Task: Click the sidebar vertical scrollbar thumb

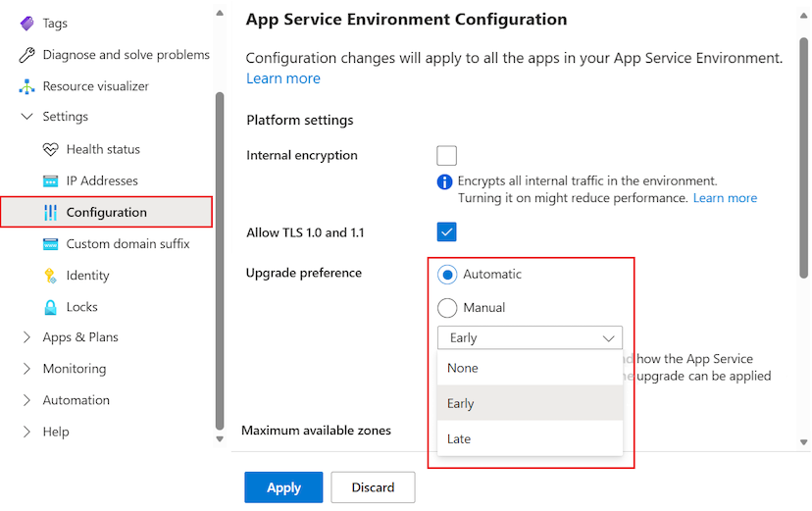Action: pos(220,262)
